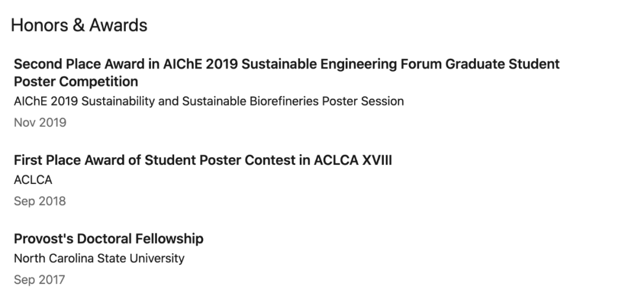Click the word 'Awards' in the heading
Image resolution: width=644 pixels, height=299 pixels.
pos(118,26)
